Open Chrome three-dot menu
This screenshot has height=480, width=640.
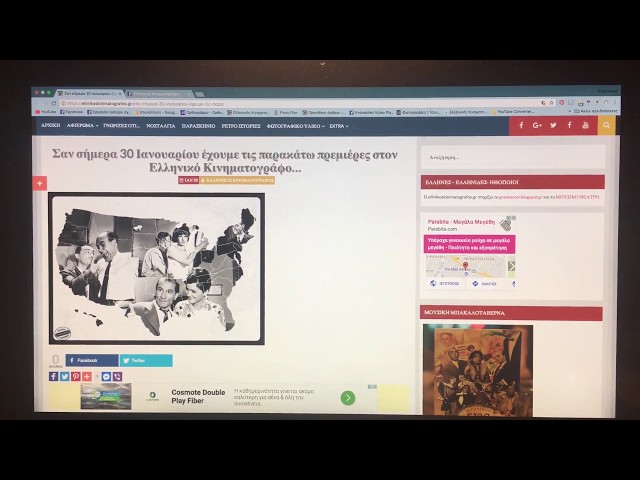point(615,102)
